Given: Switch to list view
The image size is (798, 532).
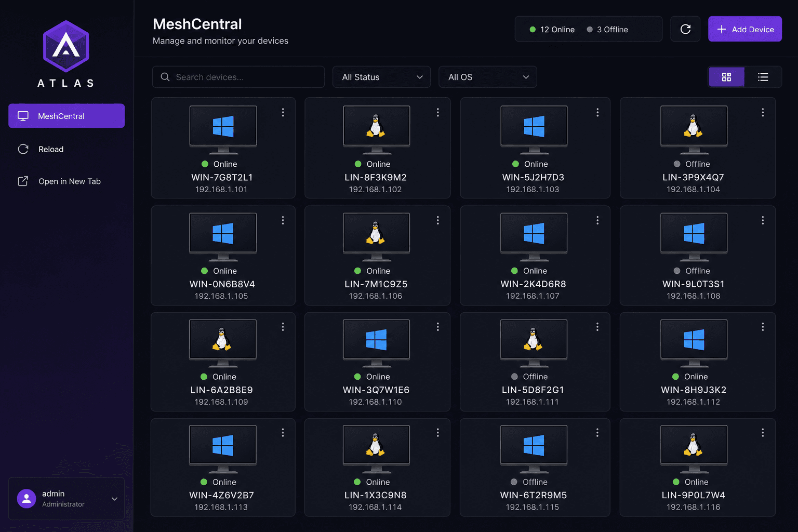Looking at the screenshot, I should coord(763,77).
